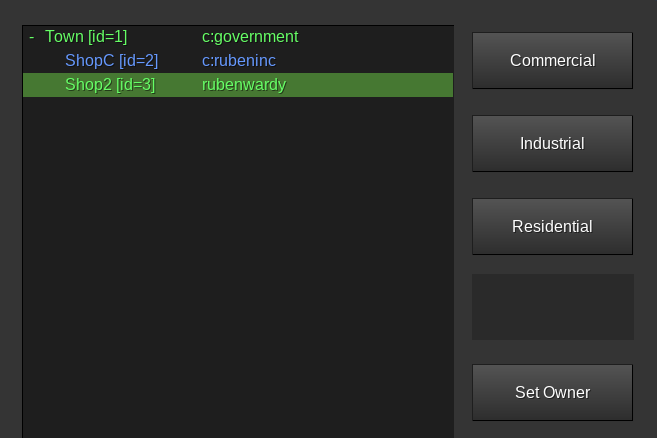Click the empty dark box above Set Owner
Viewport: 657px width, 438px height.
click(553, 307)
